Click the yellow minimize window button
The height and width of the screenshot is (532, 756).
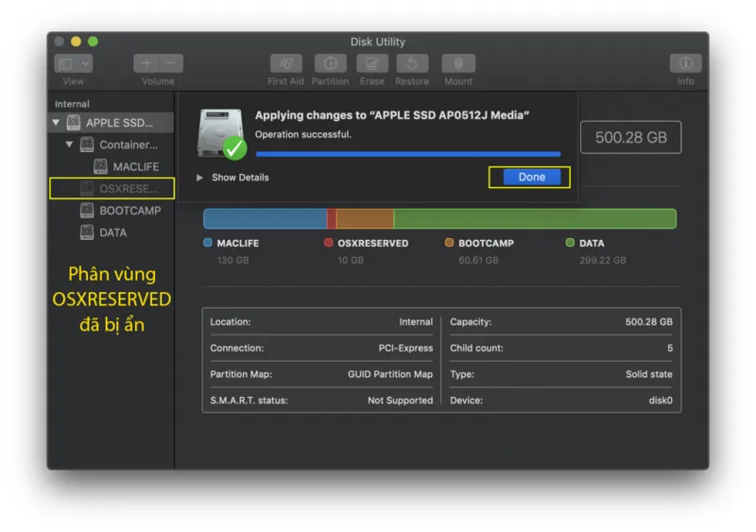point(76,42)
